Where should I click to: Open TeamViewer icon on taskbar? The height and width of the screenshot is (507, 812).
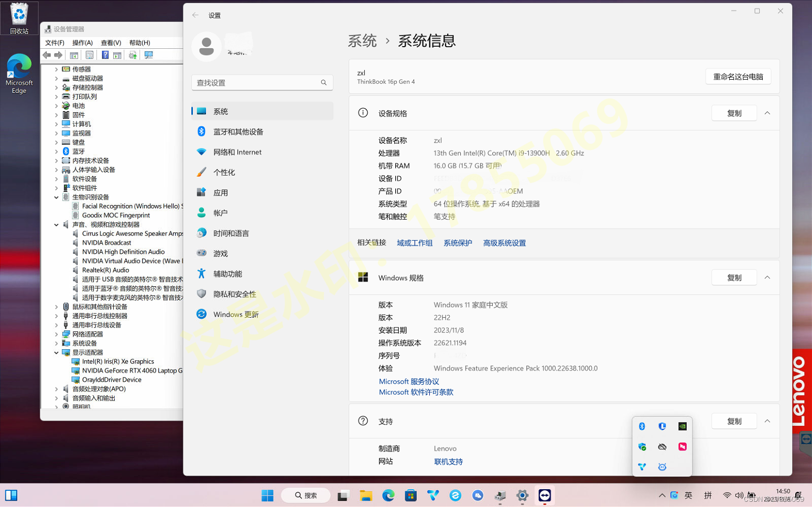[x=545, y=495]
